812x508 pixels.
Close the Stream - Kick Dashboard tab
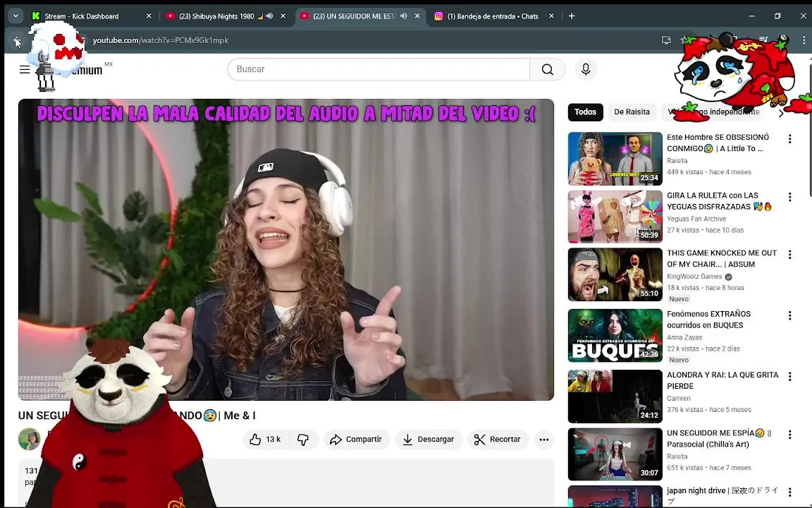pyautogui.click(x=149, y=16)
